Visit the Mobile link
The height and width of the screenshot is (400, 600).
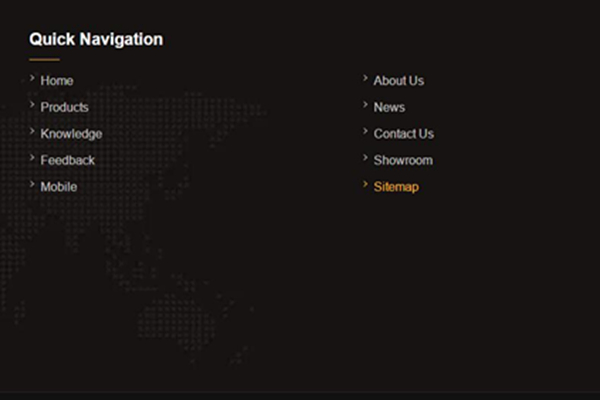pyautogui.click(x=59, y=187)
